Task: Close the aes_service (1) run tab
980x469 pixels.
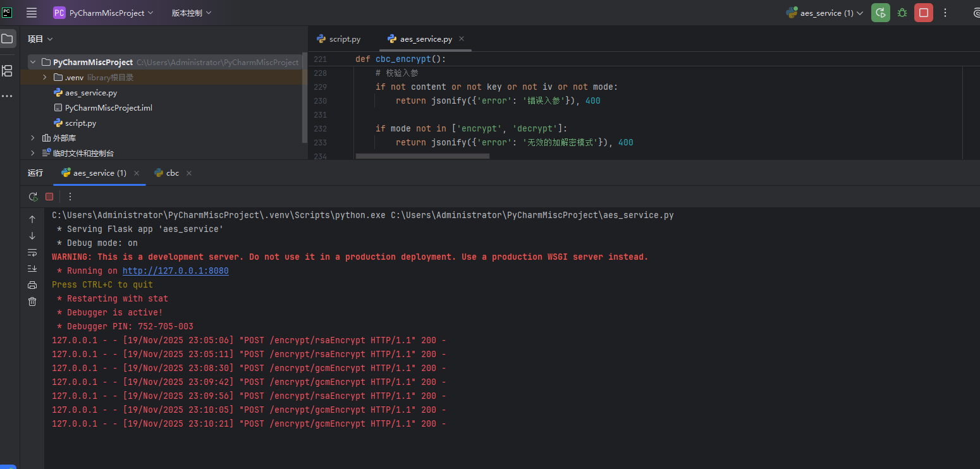Action: [x=137, y=173]
